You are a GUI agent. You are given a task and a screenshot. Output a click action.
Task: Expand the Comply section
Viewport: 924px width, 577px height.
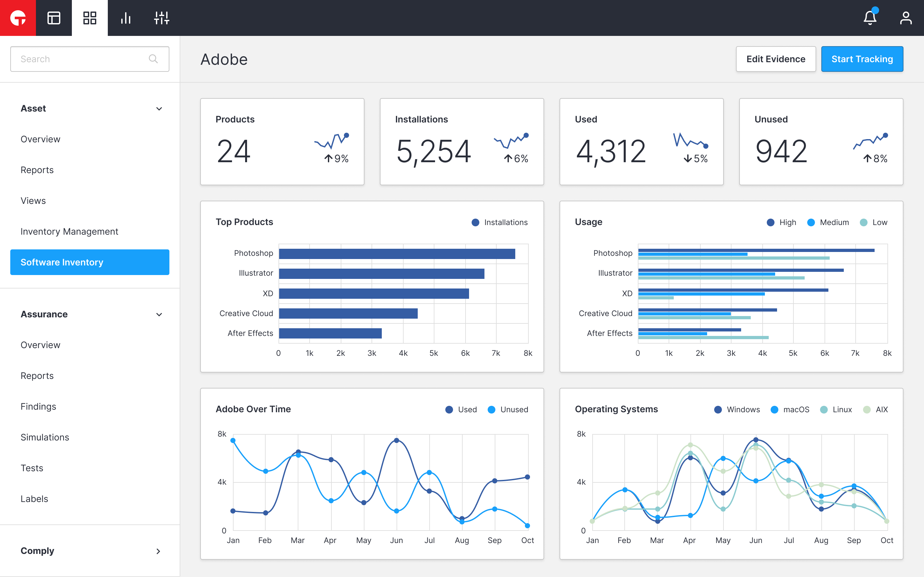coord(158,551)
